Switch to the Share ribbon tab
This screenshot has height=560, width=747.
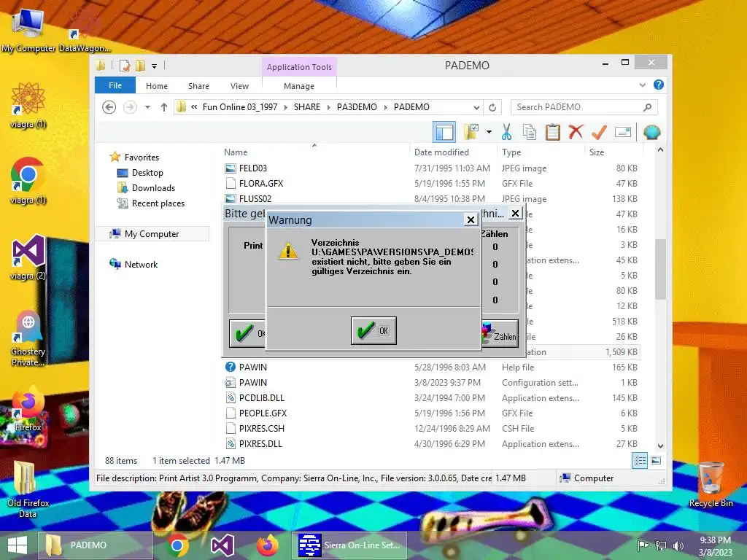pyautogui.click(x=198, y=86)
